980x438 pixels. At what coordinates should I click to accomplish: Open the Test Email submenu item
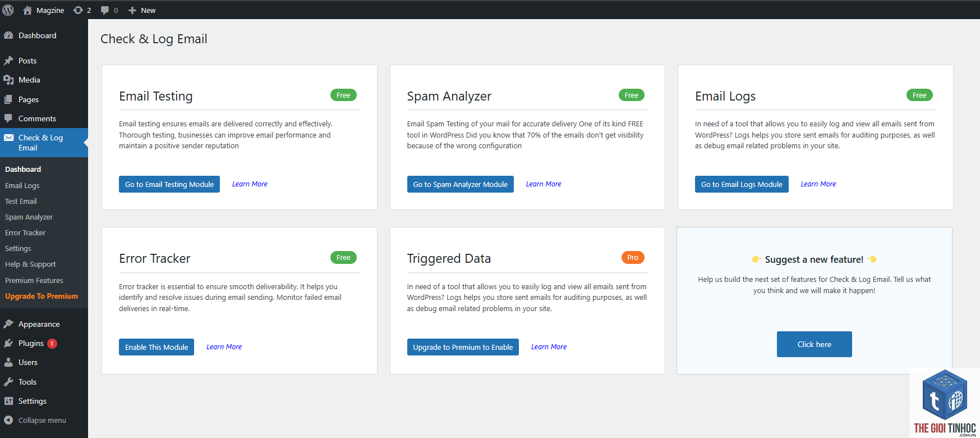(x=21, y=201)
